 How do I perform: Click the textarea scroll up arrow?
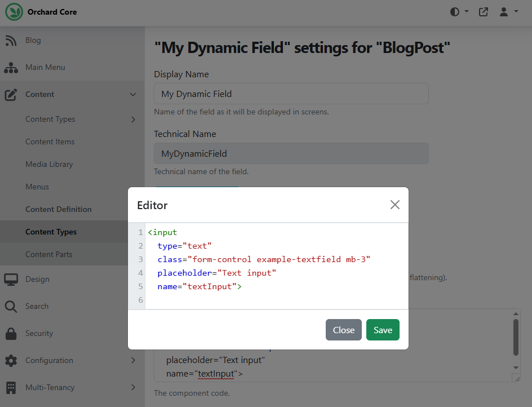pyautogui.click(x=516, y=313)
